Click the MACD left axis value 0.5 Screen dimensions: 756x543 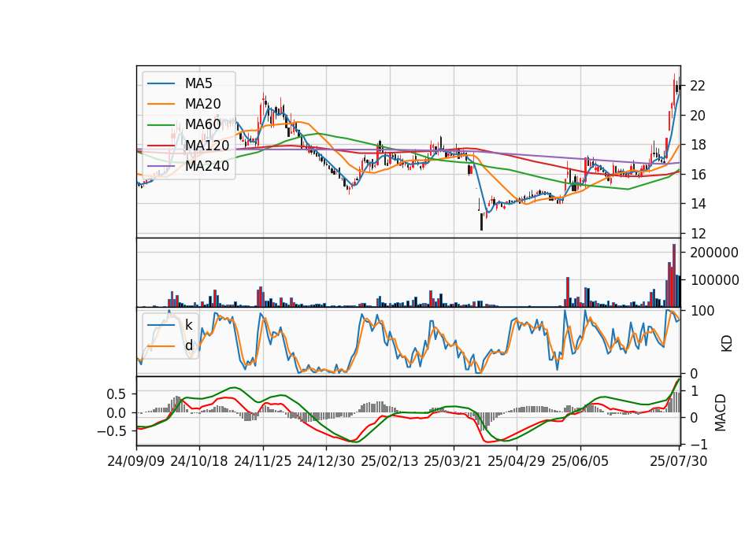pos(117,394)
